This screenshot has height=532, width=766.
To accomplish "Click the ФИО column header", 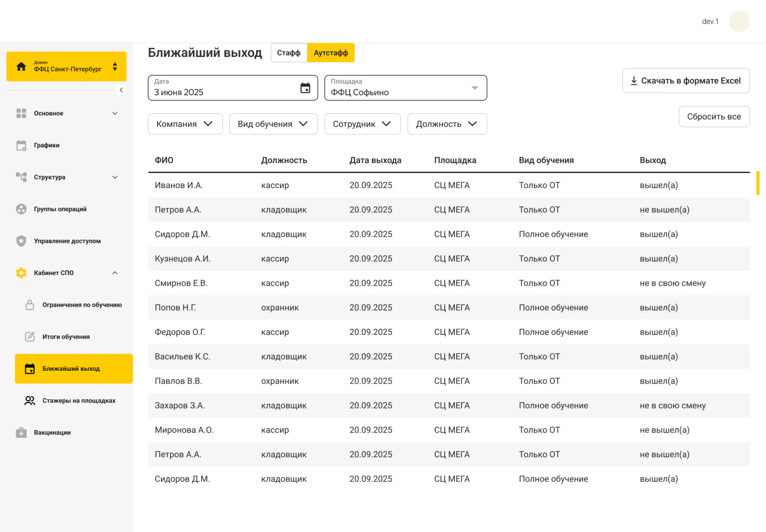I will click(x=164, y=160).
